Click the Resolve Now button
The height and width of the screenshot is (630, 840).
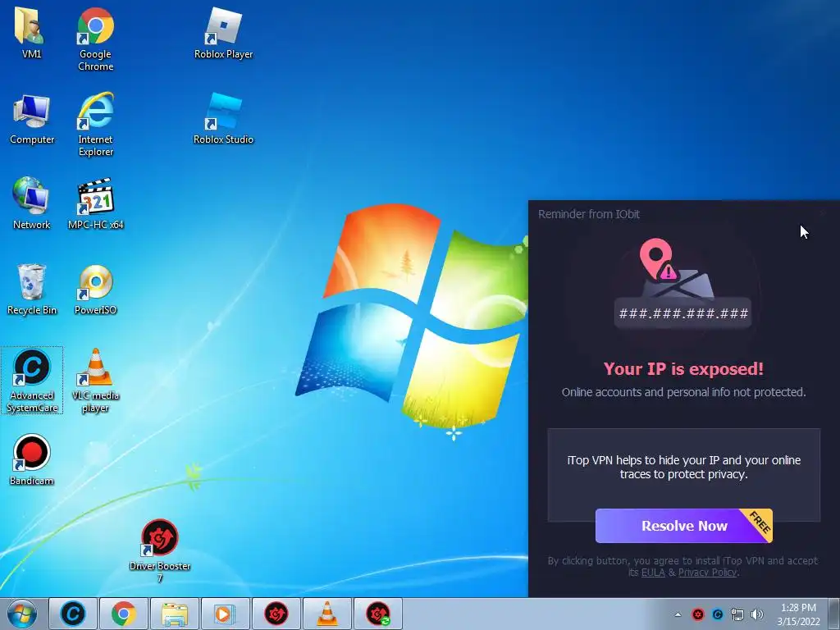click(683, 526)
